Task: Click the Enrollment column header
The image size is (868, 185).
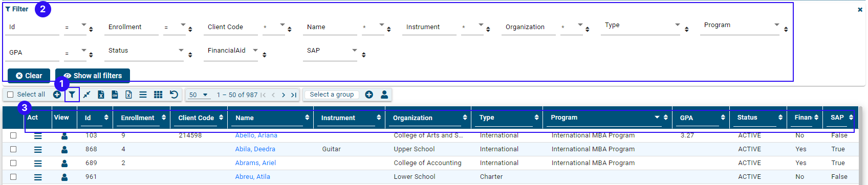Action: pos(137,118)
